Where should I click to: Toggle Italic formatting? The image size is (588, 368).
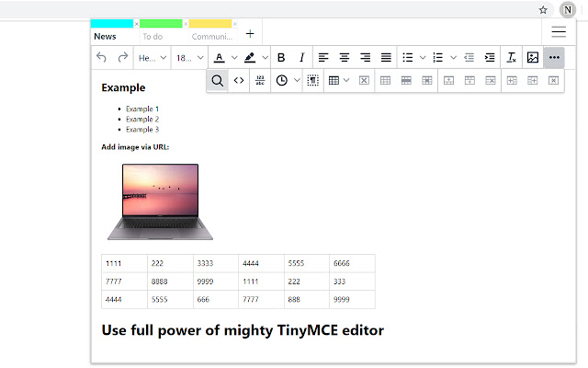[302, 57]
